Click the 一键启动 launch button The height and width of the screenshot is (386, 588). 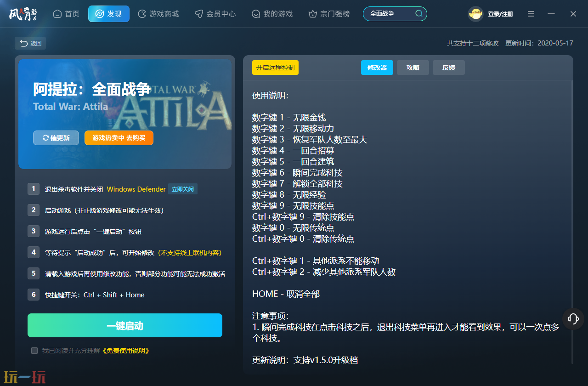click(125, 326)
